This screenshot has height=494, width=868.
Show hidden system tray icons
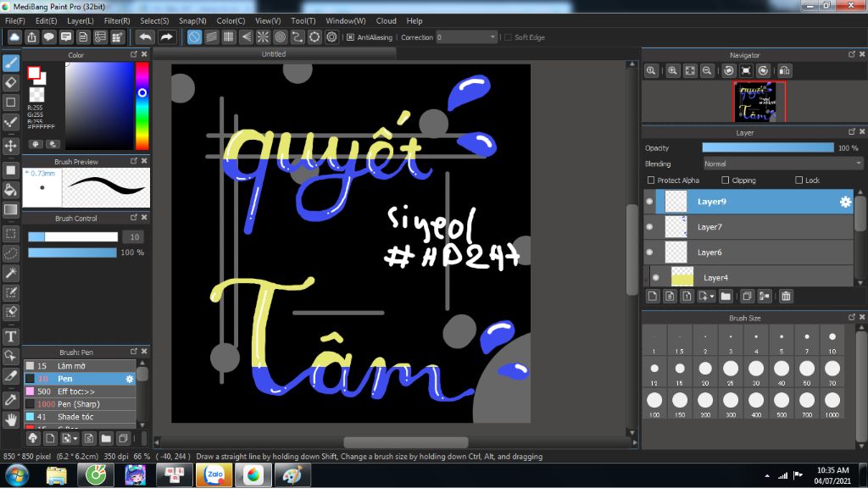point(766,475)
